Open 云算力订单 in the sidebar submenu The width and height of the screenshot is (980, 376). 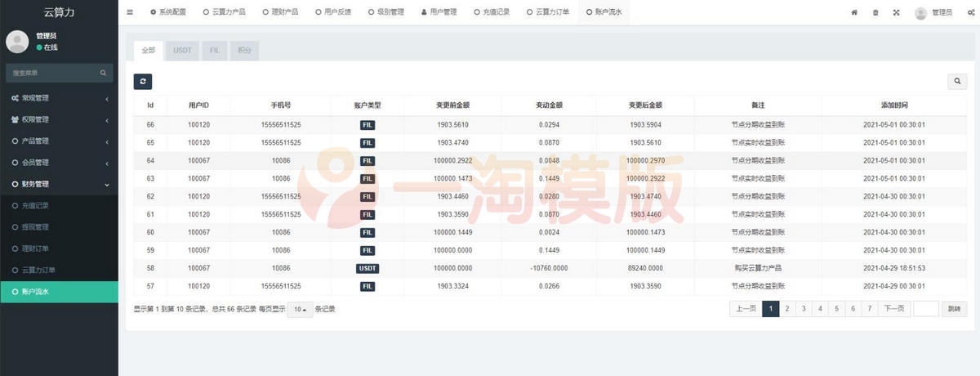(59, 270)
